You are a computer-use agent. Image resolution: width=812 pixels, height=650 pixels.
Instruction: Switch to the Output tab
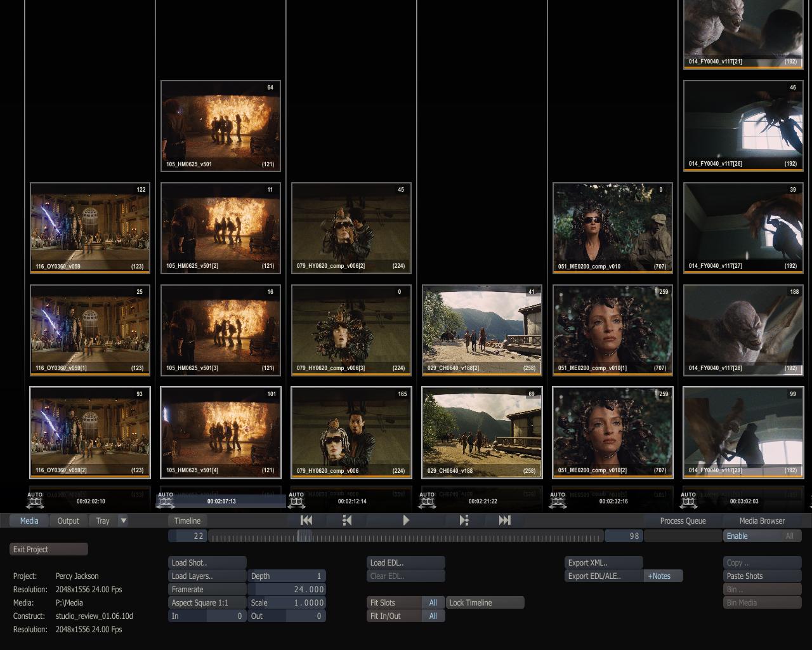(x=69, y=521)
